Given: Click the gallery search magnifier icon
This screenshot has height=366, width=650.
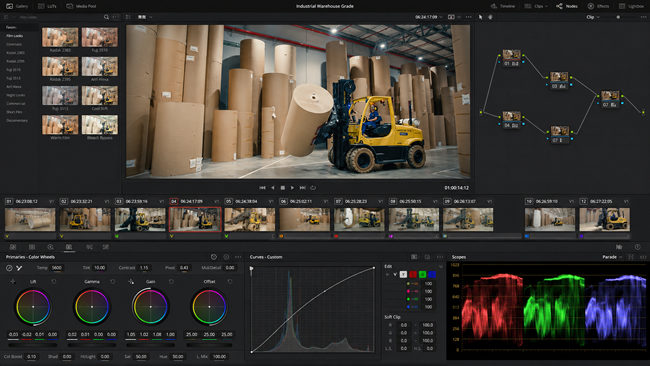Looking at the screenshot, I should point(106,17).
